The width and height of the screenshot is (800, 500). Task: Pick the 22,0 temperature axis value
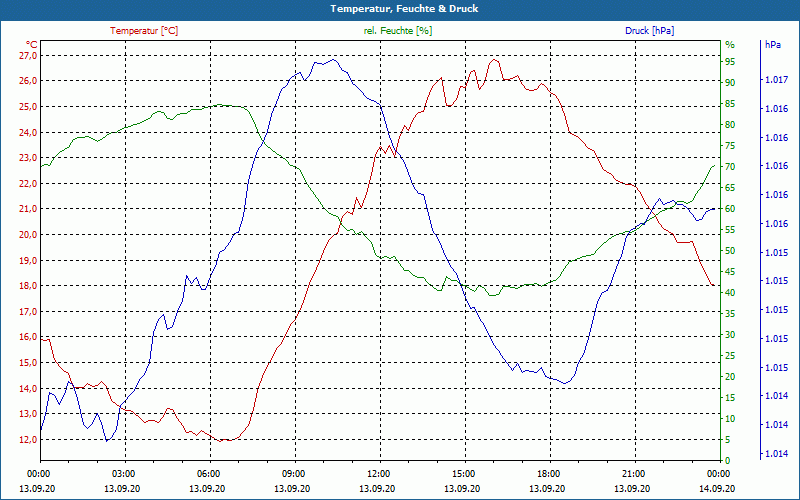[28, 183]
